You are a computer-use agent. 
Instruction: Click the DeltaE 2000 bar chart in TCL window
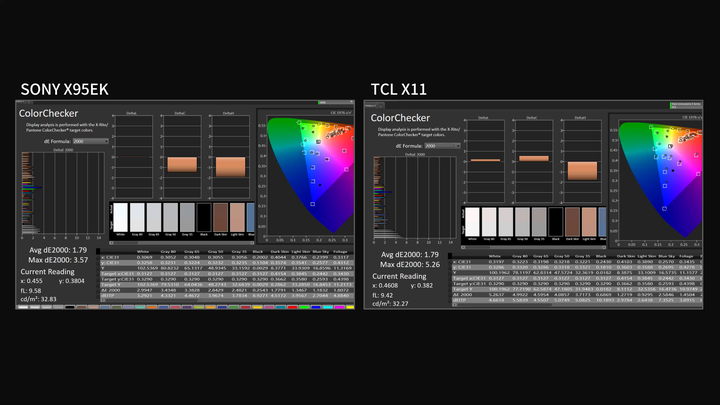[415, 197]
